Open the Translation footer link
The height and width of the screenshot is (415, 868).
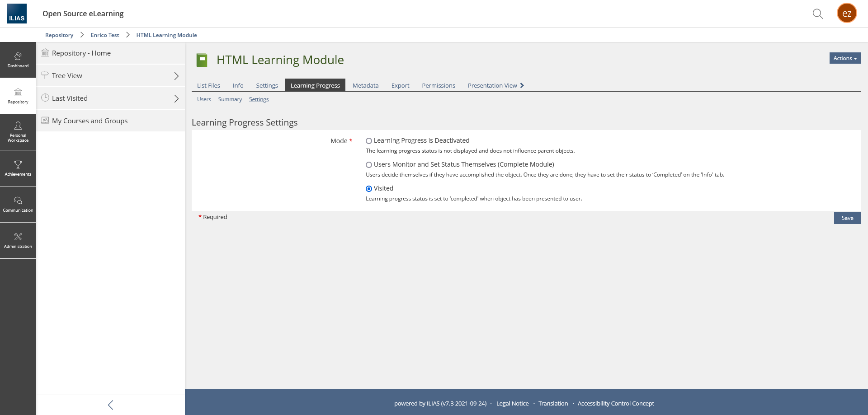pos(553,404)
